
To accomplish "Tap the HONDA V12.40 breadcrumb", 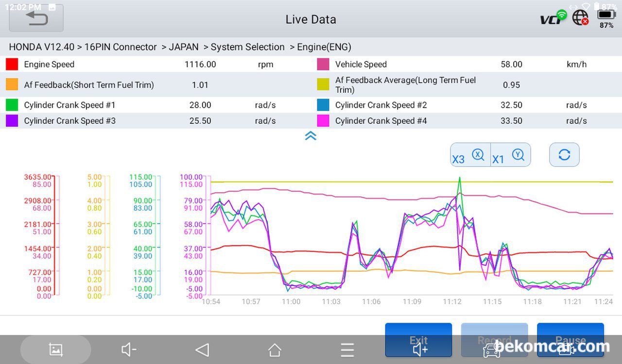I will point(42,47).
